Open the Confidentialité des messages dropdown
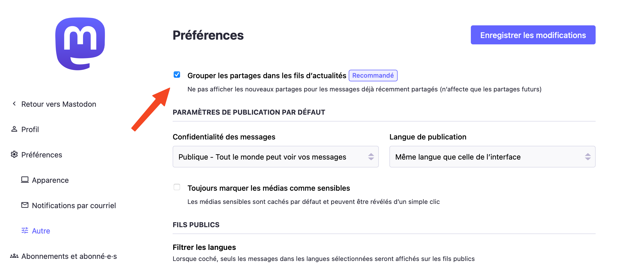Image resolution: width=644 pixels, height=271 pixels. point(275,157)
